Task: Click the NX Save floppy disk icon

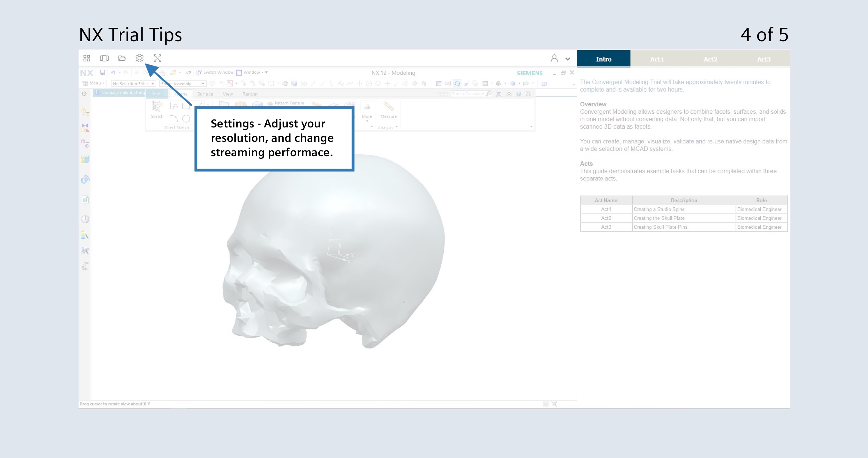Action: pos(102,73)
